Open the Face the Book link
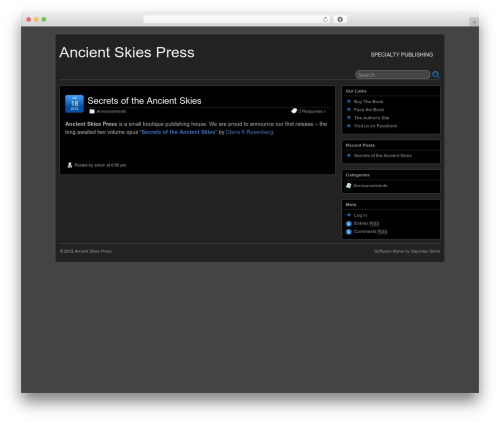Viewport: 500px width, 423px height. (x=369, y=110)
